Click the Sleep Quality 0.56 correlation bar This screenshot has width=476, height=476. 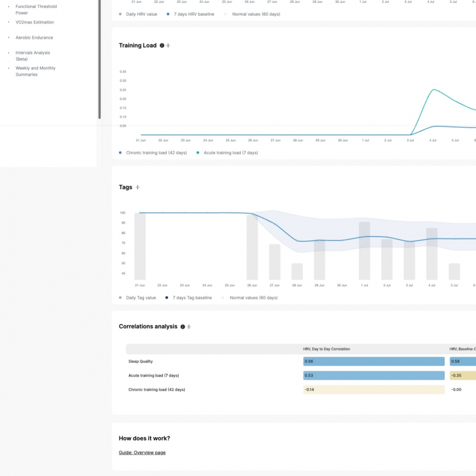click(374, 361)
